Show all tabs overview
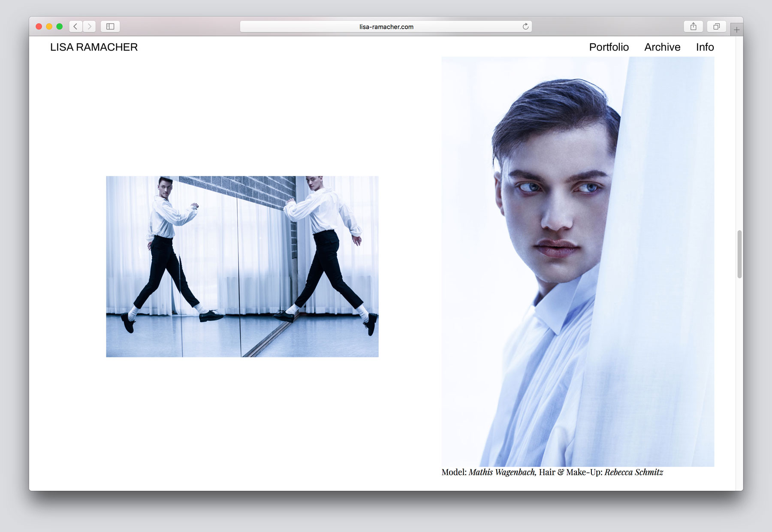Image resolution: width=772 pixels, height=532 pixels. (716, 27)
